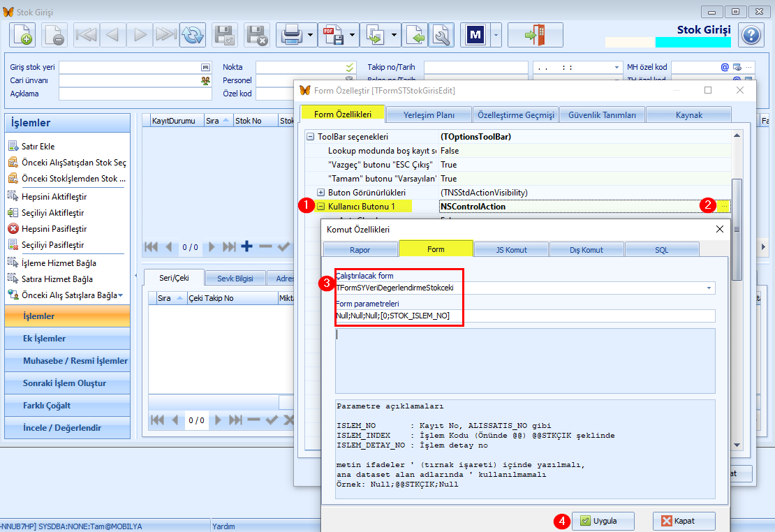Open the Çalıştırılacak form combo box dropdown
The height and width of the screenshot is (532, 775).
click(709, 288)
